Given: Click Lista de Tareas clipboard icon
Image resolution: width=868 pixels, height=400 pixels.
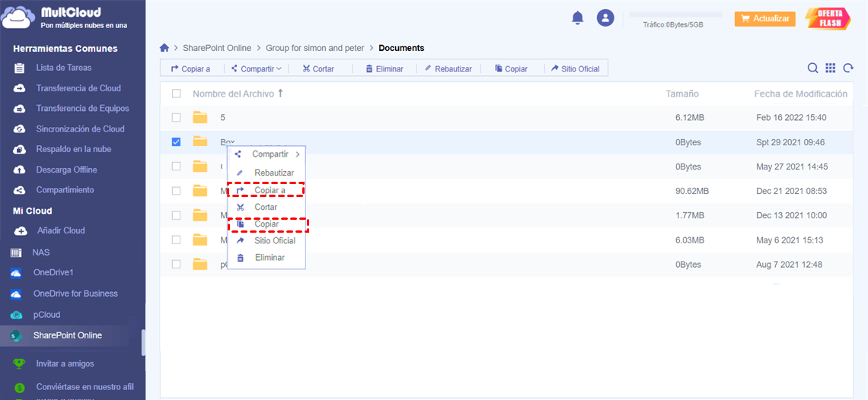Looking at the screenshot, I should tap(19, 68).
